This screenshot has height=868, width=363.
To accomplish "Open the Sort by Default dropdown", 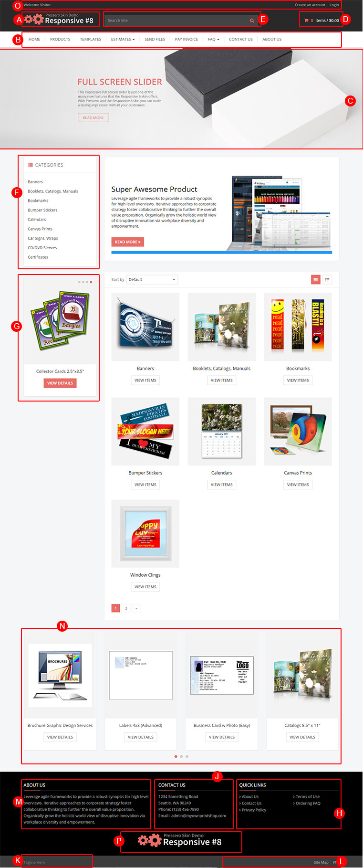I will 152,280.
